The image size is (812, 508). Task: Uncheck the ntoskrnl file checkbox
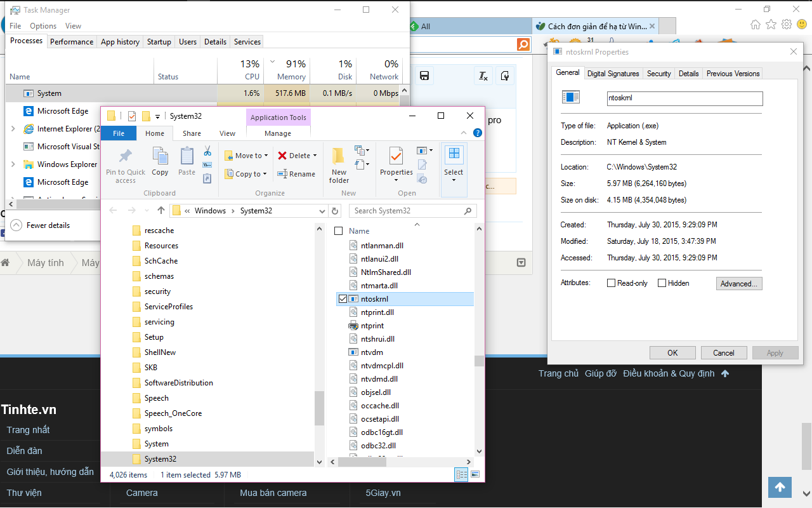coord(343,299)
